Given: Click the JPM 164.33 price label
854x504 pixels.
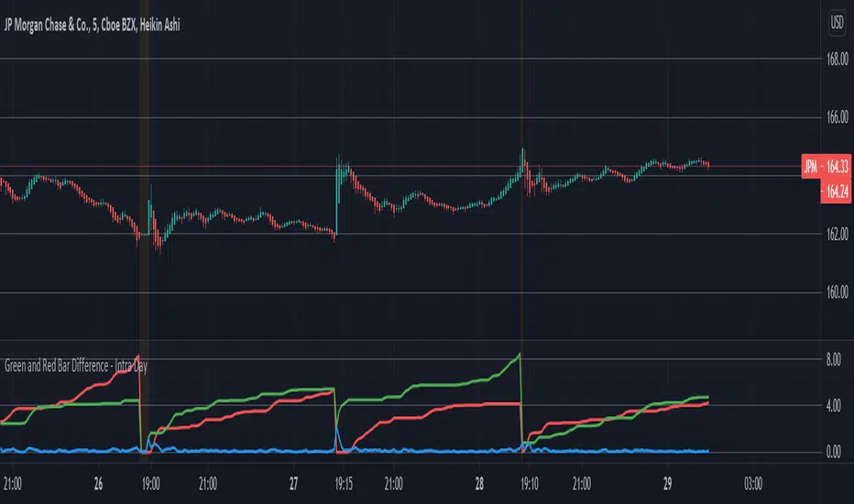Looking at the screenshot, I should pyautogui.click(x=827, y=166).
